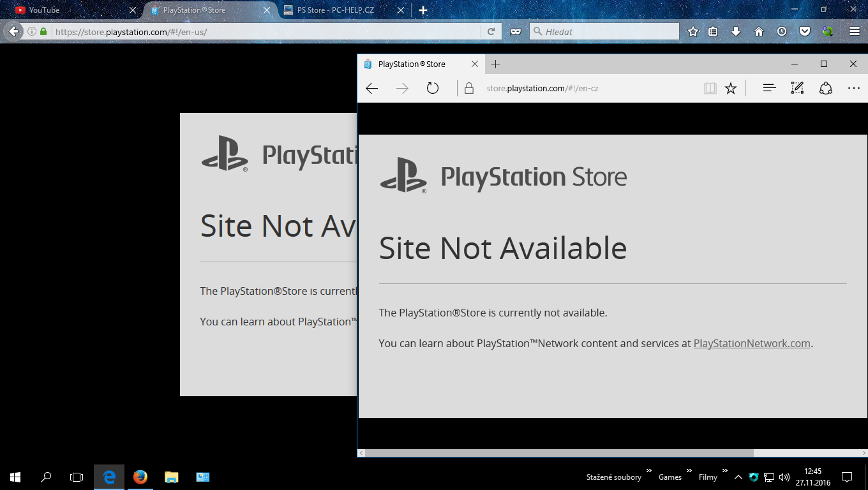The image size is (868, 490).
Task: Open Firefox history clock icon
Action: 782,31
